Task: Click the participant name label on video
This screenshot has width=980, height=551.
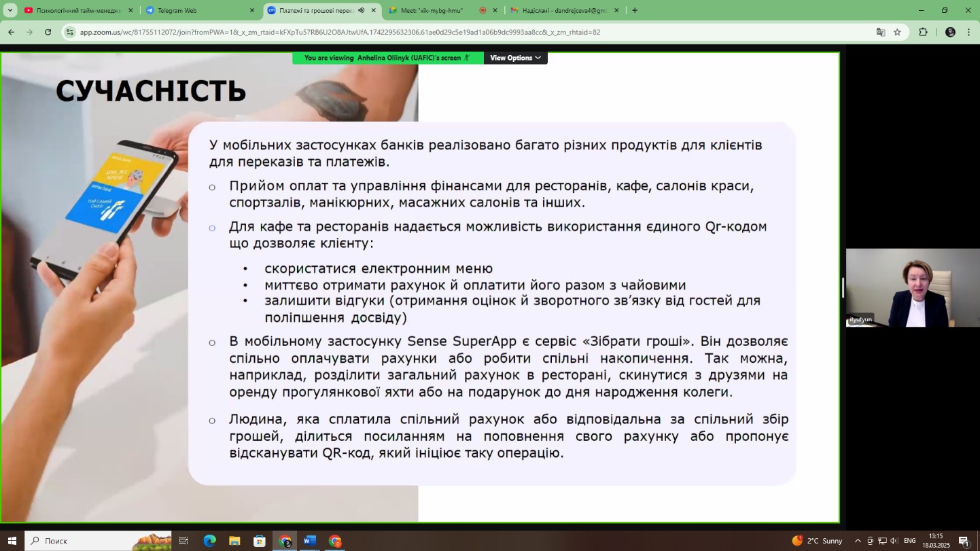Action: coord(860,319)
